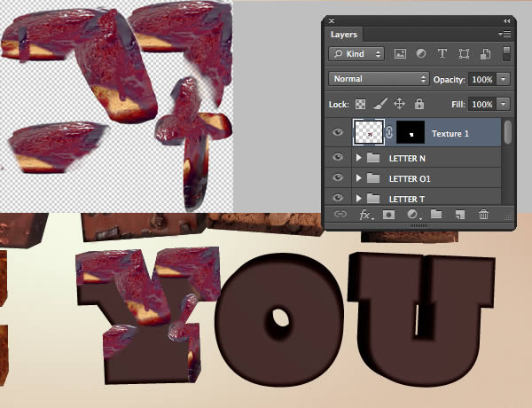The width and height of the screenshot is (532, 408).
Task: Create new fill or adjustment layer
Action: point(413,214)
